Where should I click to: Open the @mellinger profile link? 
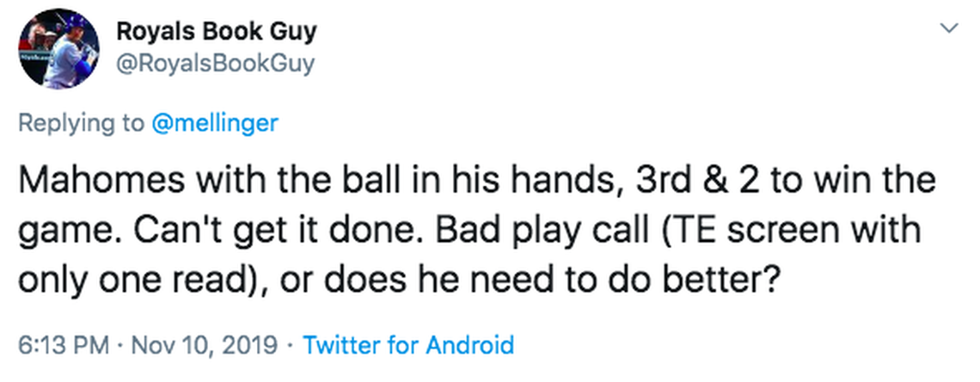pyautogui.click(x=214, y=123)
